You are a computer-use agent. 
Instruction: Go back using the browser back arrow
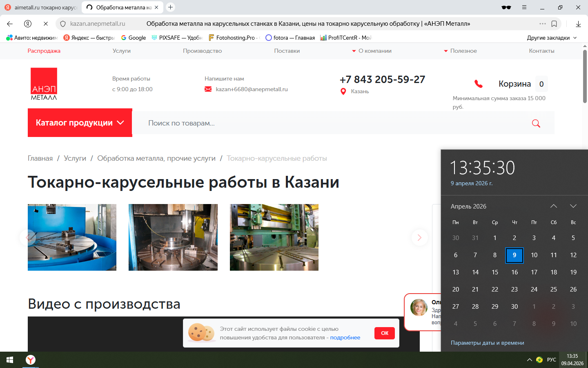point(10,24)
